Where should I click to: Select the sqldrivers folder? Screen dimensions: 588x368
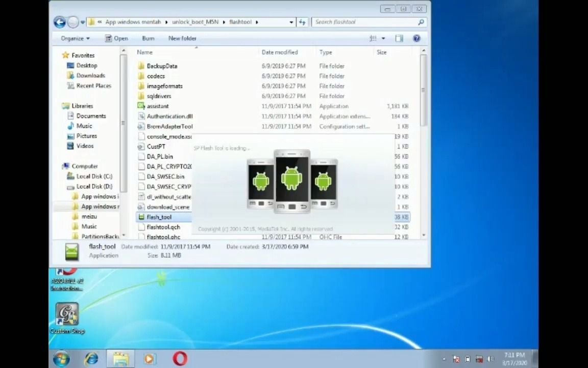(x=159, y=97)
